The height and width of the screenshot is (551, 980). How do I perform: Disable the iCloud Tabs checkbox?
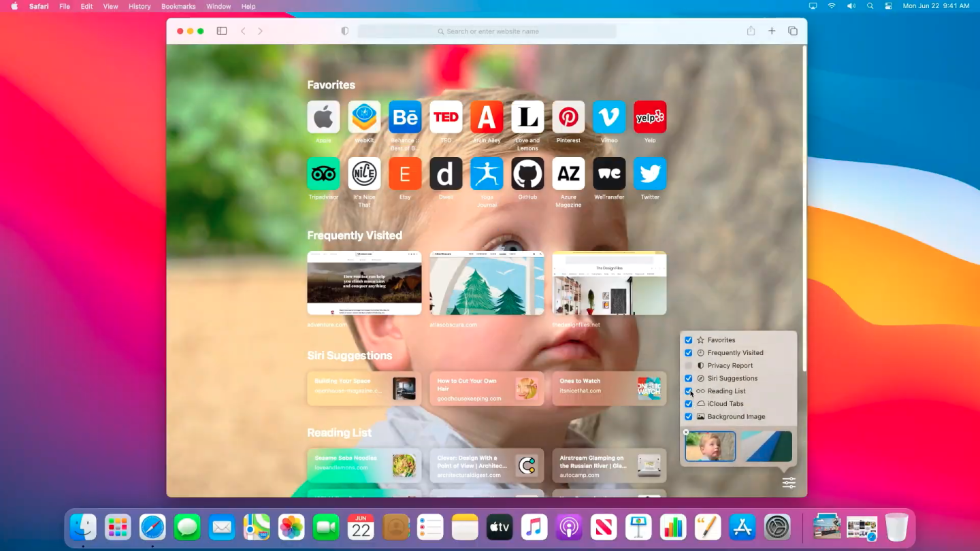[688, 403]
